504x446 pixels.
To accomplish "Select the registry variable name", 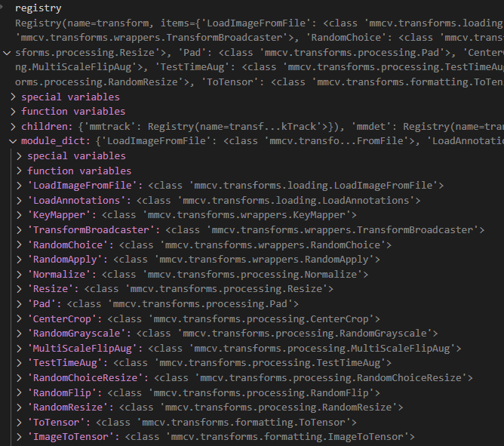I will [38, 8].
